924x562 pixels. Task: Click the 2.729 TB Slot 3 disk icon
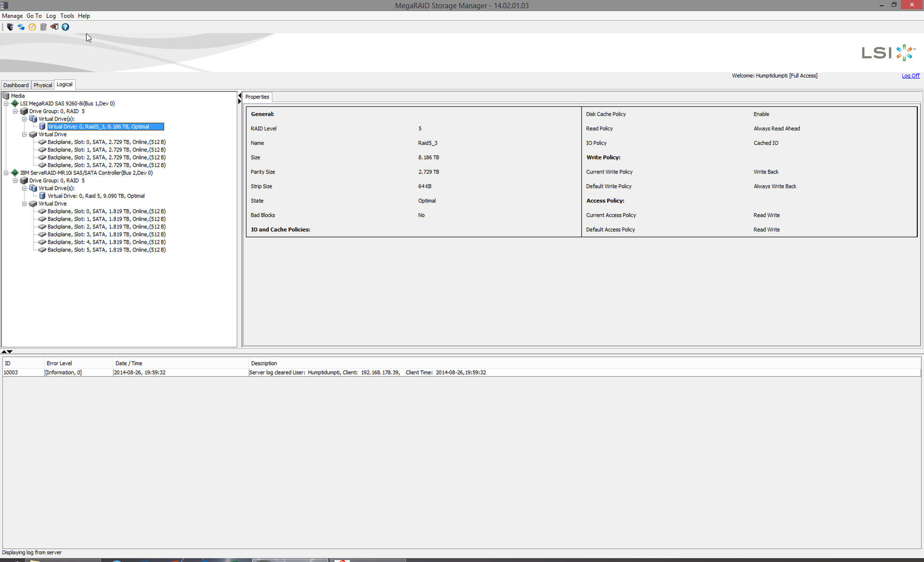pyautogui.click(x=42, y=165)
